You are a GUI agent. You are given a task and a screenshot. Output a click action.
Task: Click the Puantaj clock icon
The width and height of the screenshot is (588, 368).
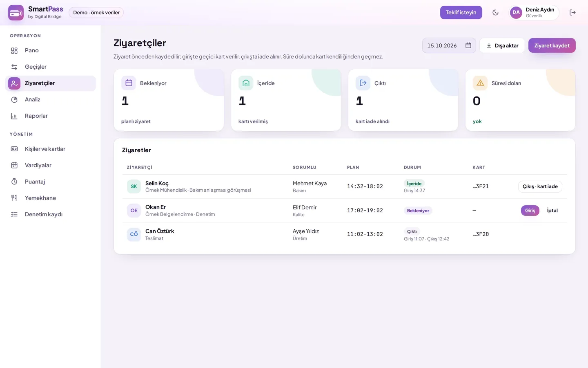[14, 182]
